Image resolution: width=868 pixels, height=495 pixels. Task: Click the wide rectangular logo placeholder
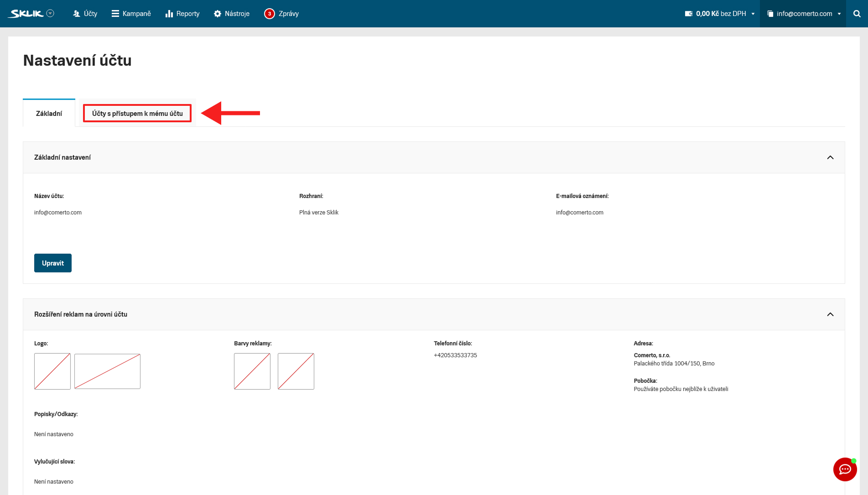107,371
